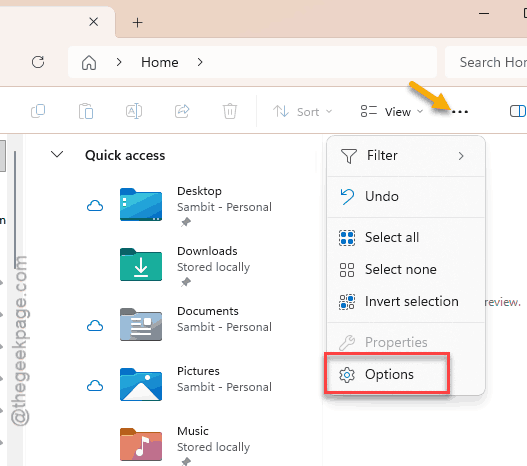This screenshot has height=466, width=527.
Task: Select the Desktop folder icon
Action: click(141, 205)
